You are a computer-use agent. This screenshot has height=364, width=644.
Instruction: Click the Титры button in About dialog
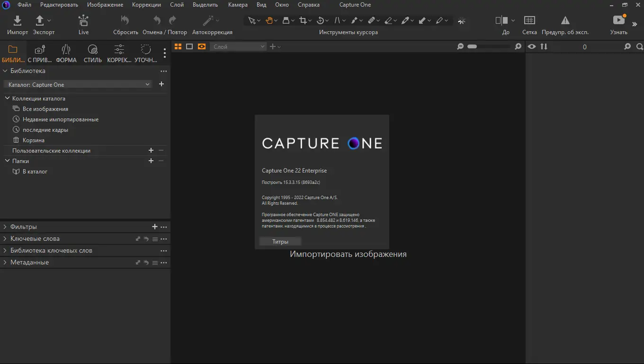pos(280,242)
